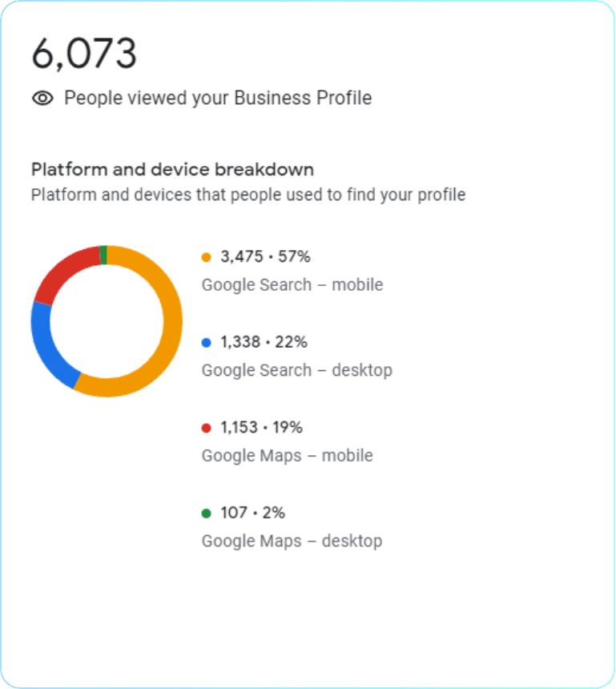Click the 6,073 total views number
616x689 pixels.
[84, 54]
